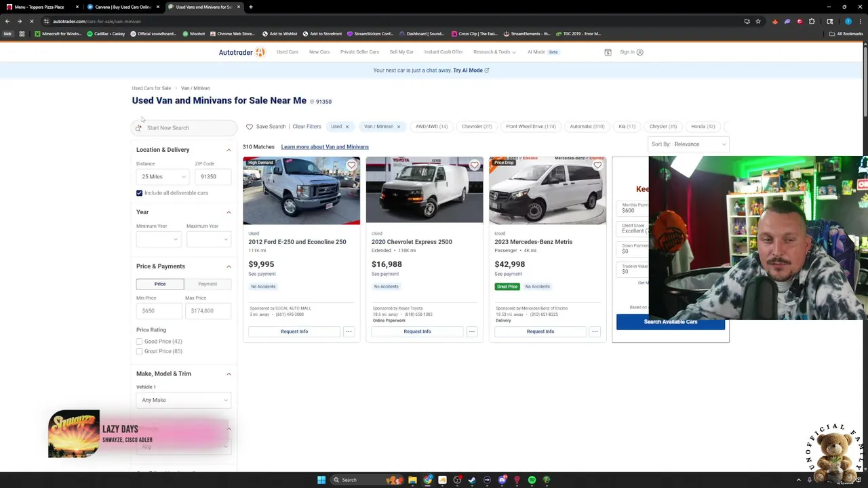Open more options for Mercedes-Benz Metris listing
Image resolution: width=868 pixels, height=488 pixels.
coord(595,331)
